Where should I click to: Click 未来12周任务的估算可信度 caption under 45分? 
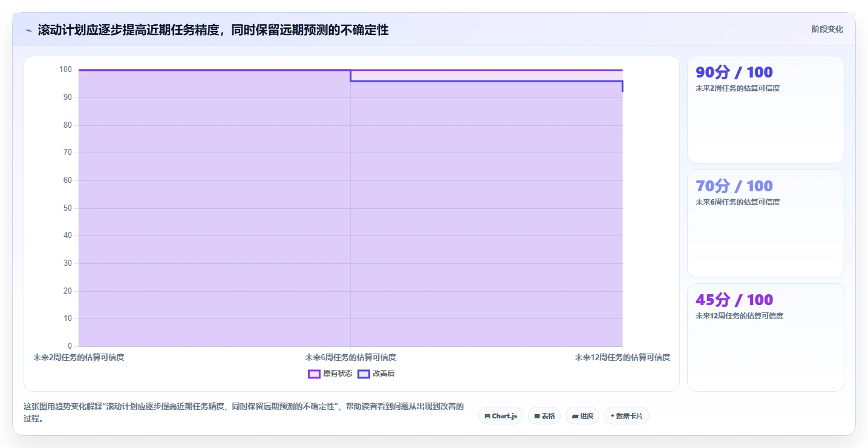[x=739, y=316]
